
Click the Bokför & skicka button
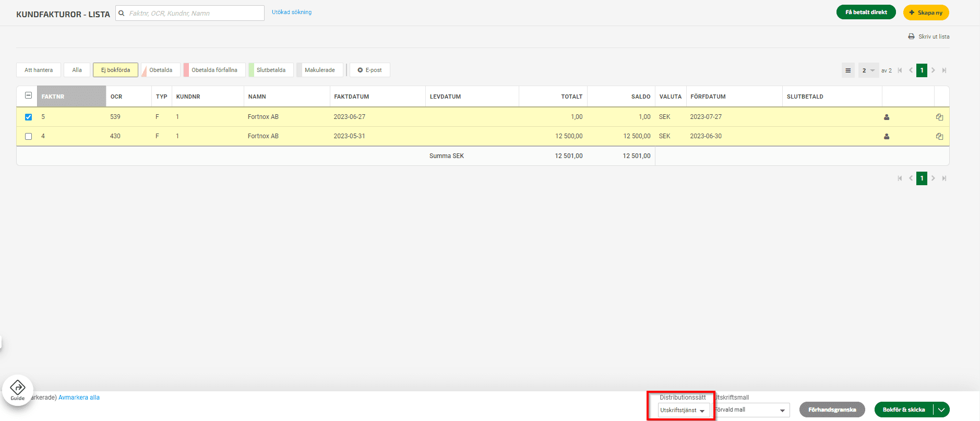(904, 410)
